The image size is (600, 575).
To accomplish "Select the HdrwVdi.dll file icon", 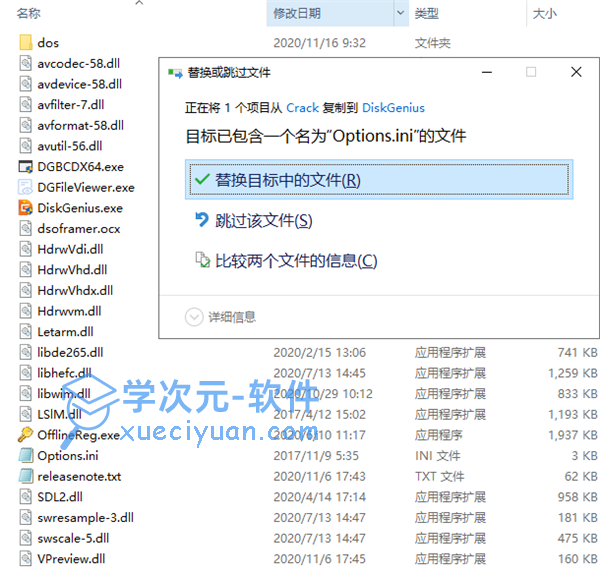I will tap(26, 249).
